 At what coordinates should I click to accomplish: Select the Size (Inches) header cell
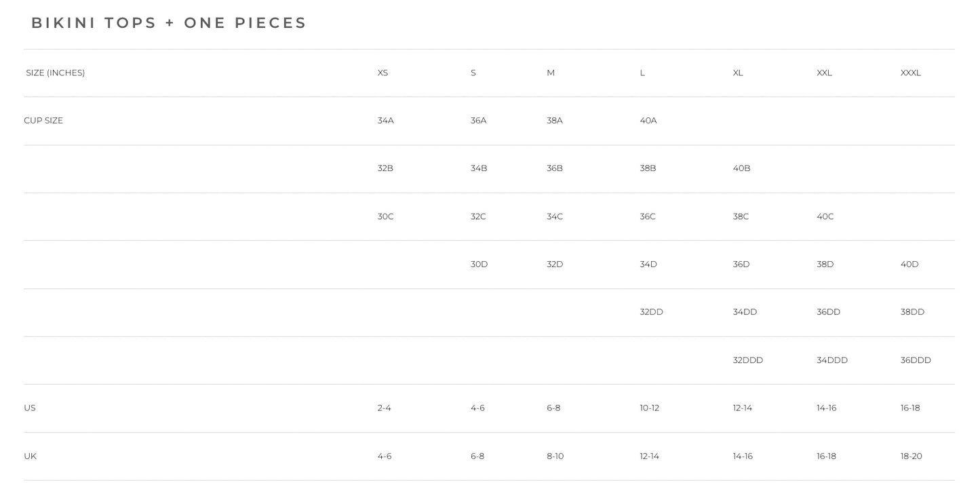pos(56,73)
